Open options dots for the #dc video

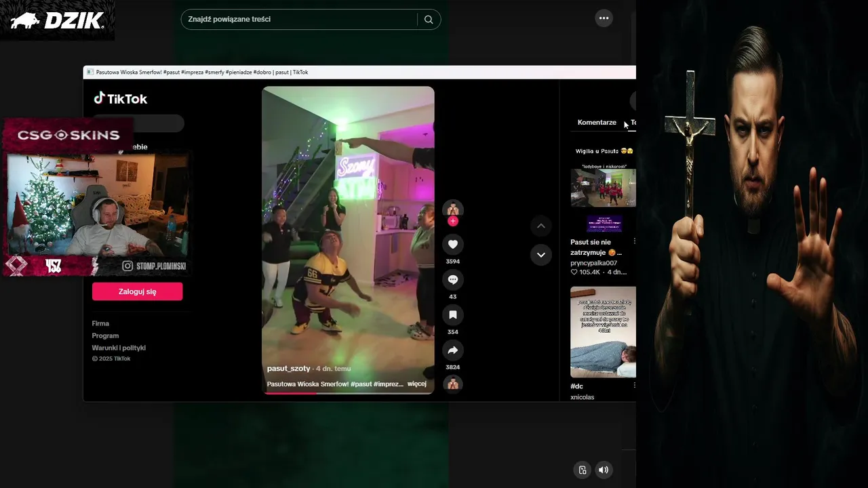tap(634, 385)
